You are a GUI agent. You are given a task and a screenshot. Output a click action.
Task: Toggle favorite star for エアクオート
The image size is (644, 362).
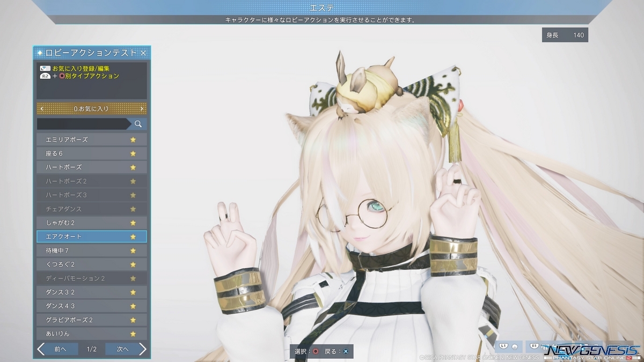point(133,237)
